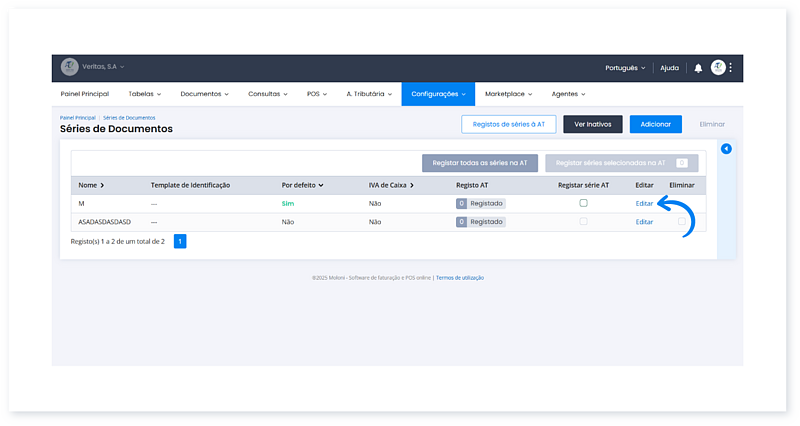The image size is (800, 426).
Task: Open the user profile avatar
Action: (x=718, y=68)
